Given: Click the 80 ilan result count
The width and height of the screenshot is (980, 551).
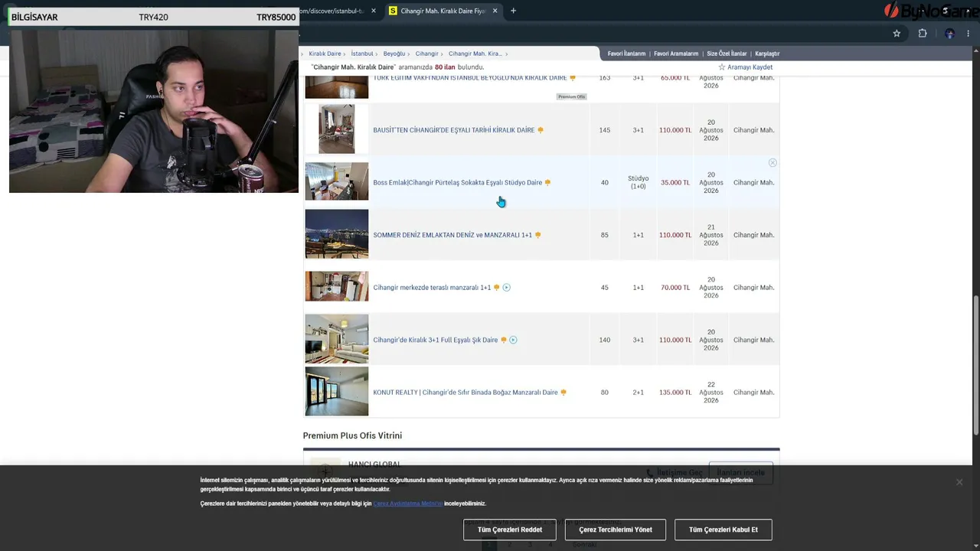Looking at the screenshot, I should click(445, 67).
